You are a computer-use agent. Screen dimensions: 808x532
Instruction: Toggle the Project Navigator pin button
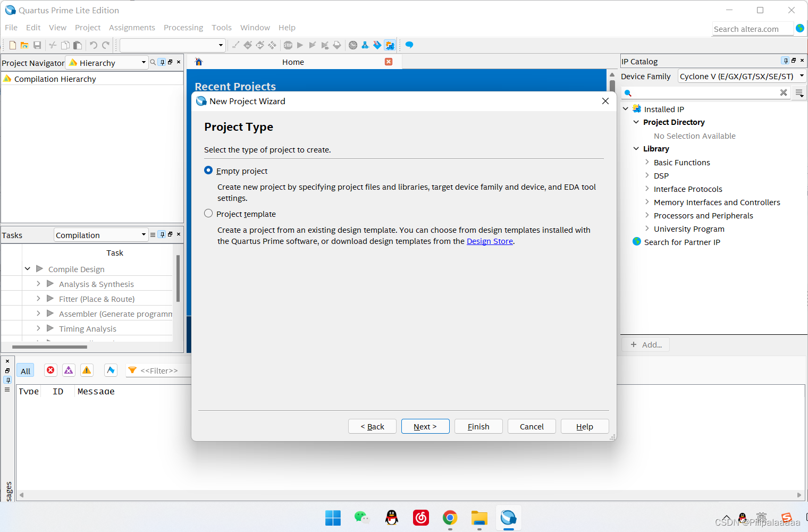pos(162,62)
